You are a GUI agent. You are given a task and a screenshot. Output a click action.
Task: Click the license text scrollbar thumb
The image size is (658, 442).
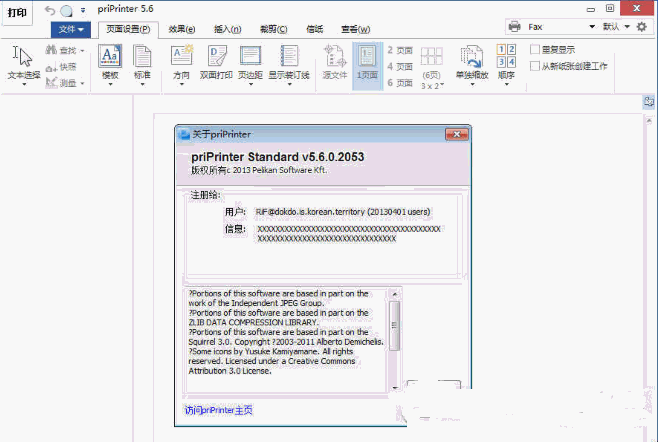[394, 326]
